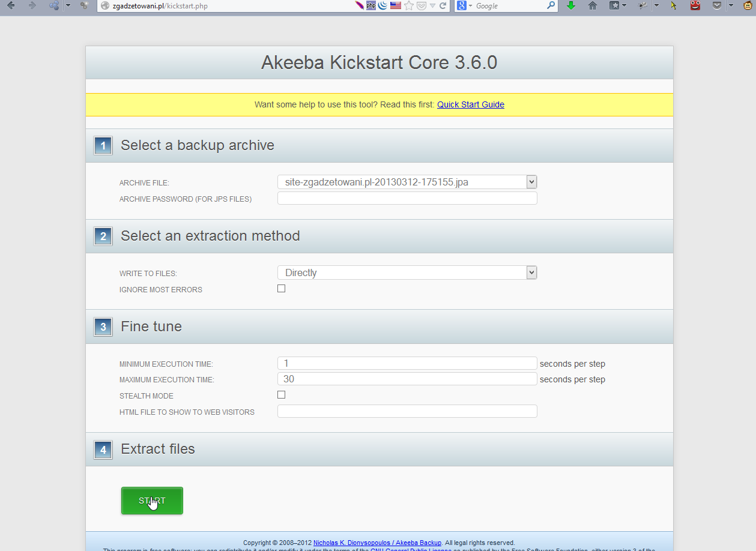Open the Write to Files dropdown
Viewport: 756px width, 551px height.
click(x=407, y=272)
